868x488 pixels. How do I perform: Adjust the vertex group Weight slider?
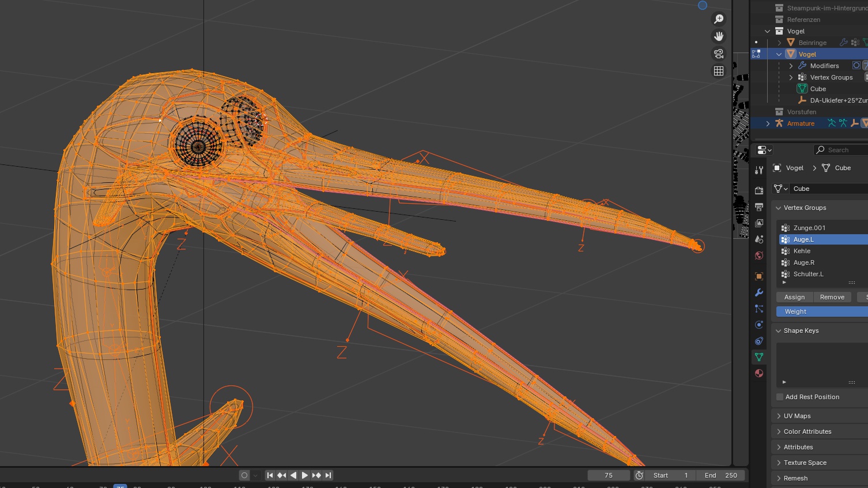point(822,311)
